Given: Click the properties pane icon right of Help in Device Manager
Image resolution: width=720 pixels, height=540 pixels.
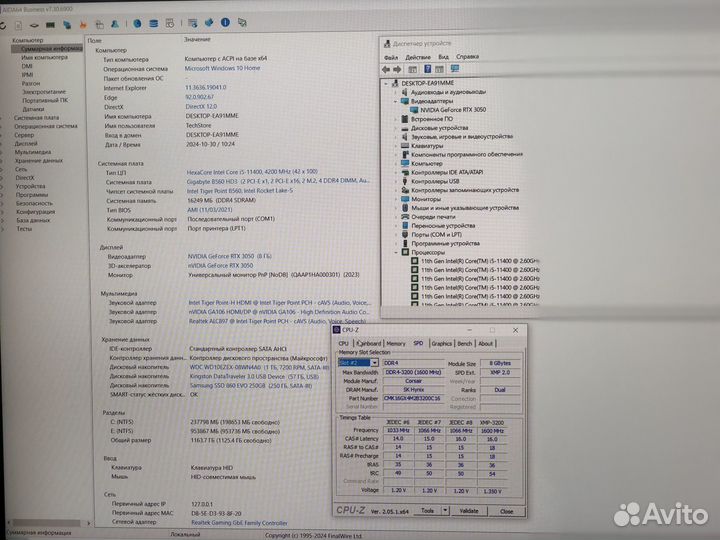Looking at the screenshot, I should (439, 69).
